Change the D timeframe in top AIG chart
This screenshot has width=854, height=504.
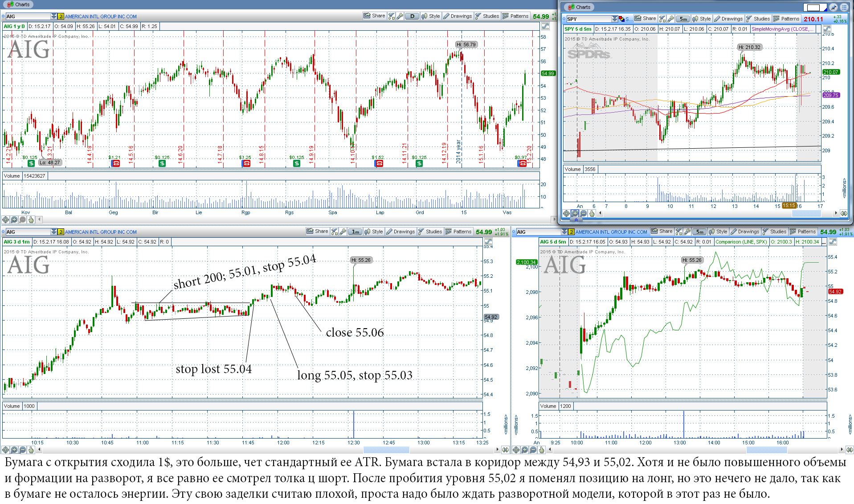pos(412,16)
